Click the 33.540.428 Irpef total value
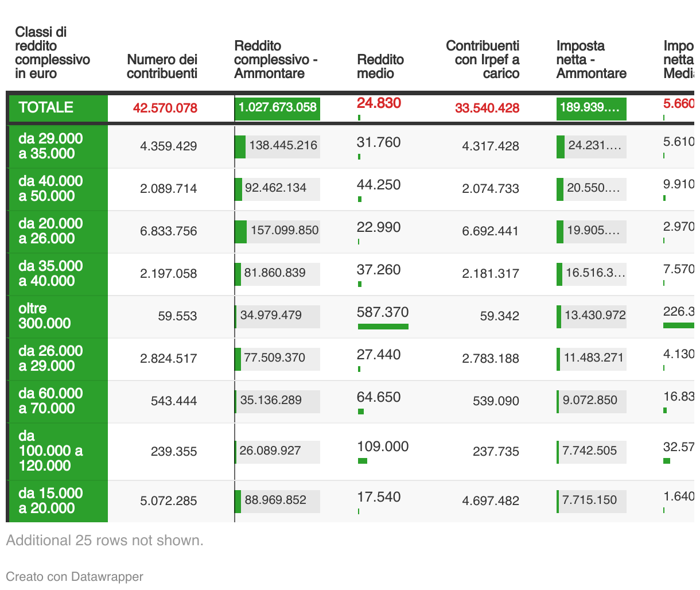The height and width of the screenshot is (590, 700). [487, 108]
